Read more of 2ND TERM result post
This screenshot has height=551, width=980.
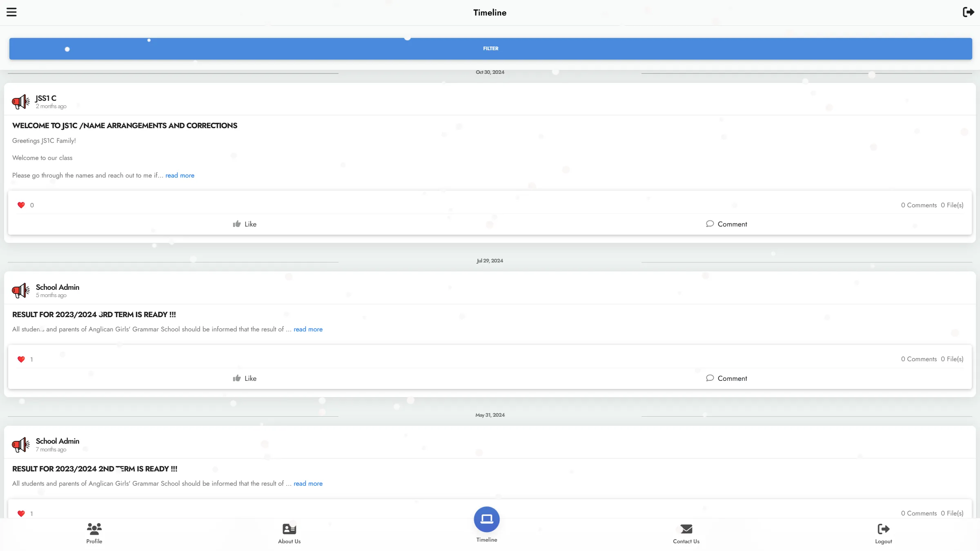click(x=308, y=484)
